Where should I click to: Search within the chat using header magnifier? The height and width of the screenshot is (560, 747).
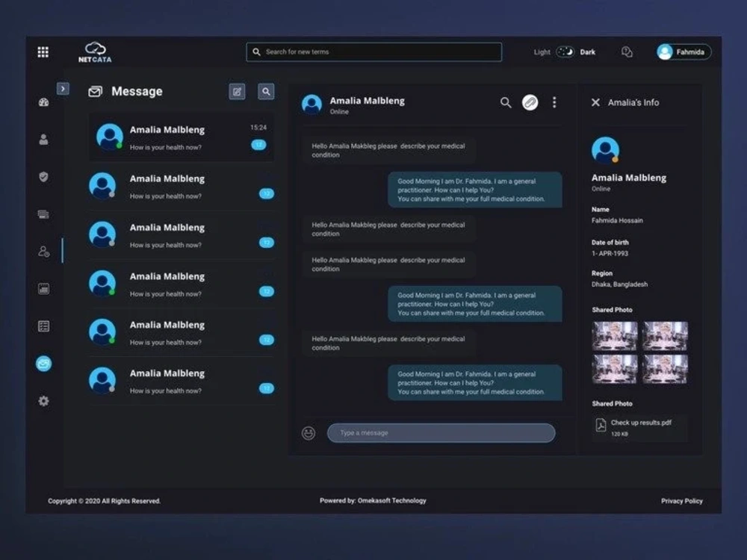point(506,102)
